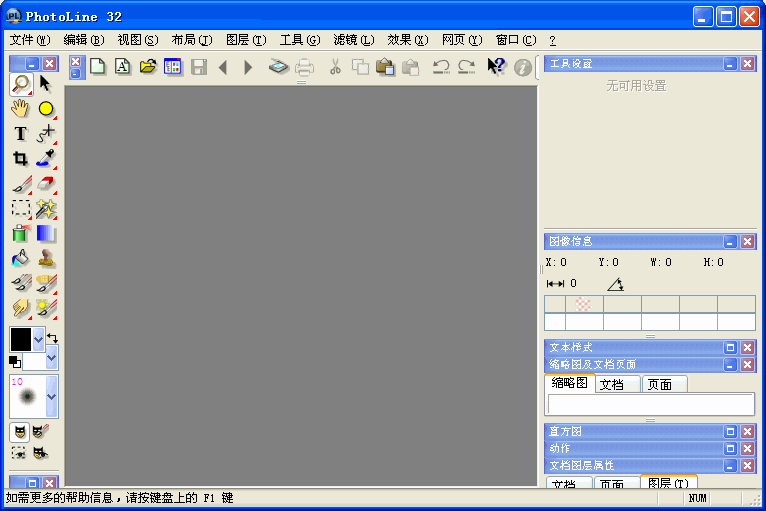Select the paint bucket fill tool

point(21,258)
